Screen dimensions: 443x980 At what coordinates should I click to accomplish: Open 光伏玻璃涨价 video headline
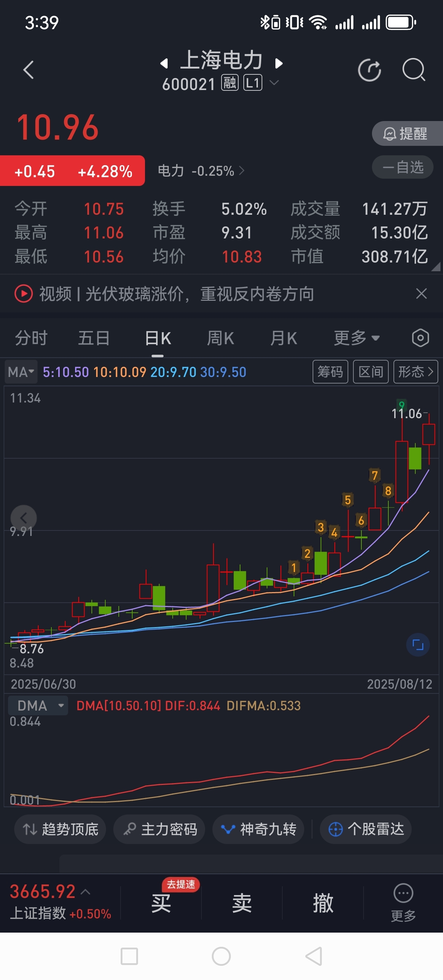click(x=177, y=294)
